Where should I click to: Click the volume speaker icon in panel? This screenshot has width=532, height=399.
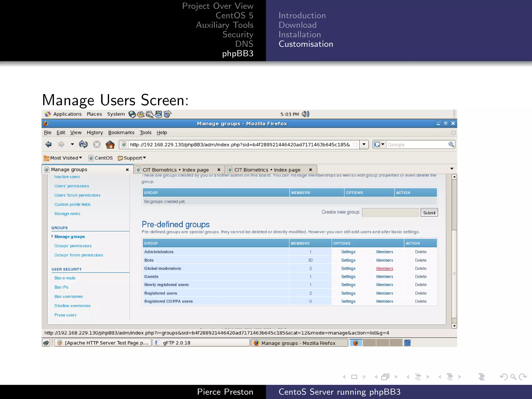point(305,114)
